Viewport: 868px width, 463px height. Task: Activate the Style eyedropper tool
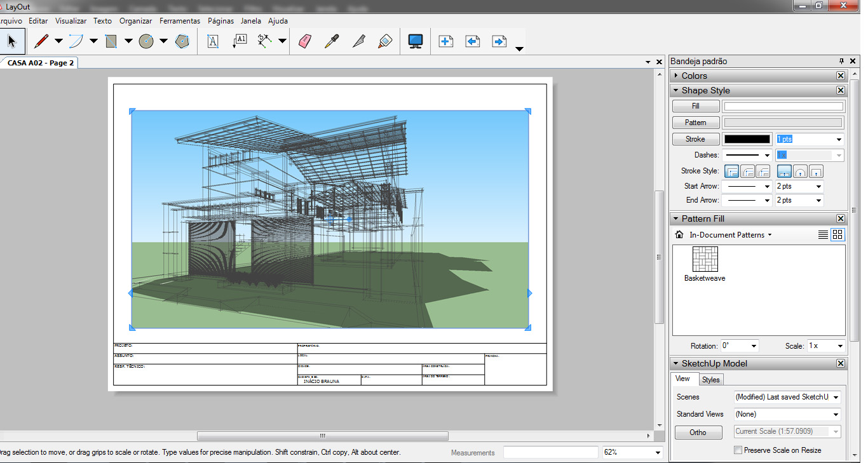pos(332,41)
